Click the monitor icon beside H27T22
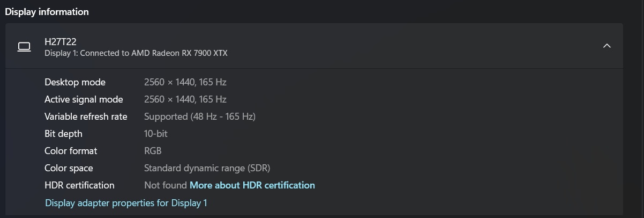 pos(24,47)
